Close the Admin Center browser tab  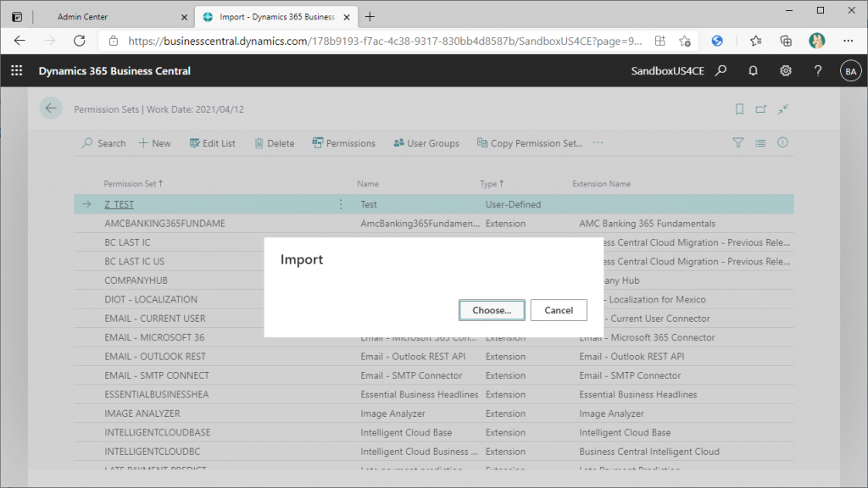tap(184, 17)
